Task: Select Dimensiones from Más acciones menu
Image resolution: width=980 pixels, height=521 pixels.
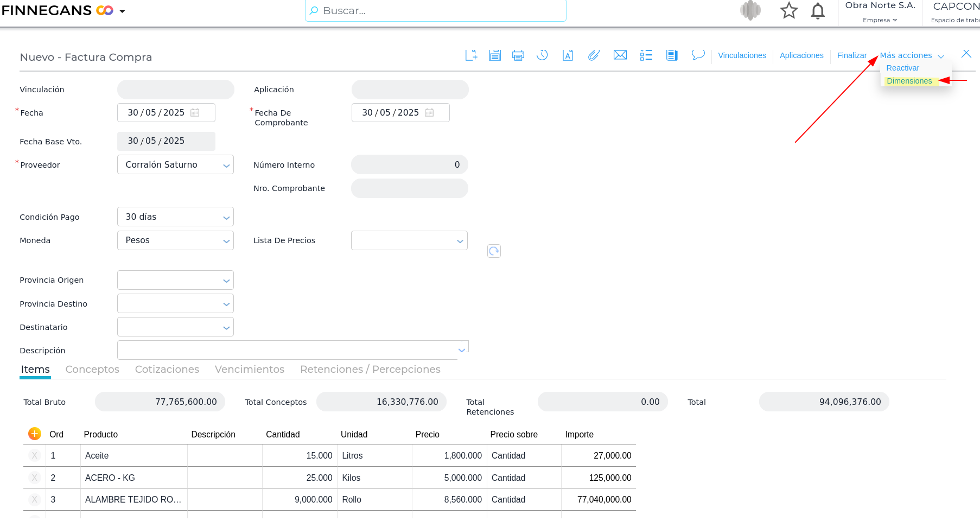Action: pyautogui.click(x=909, y=81)
